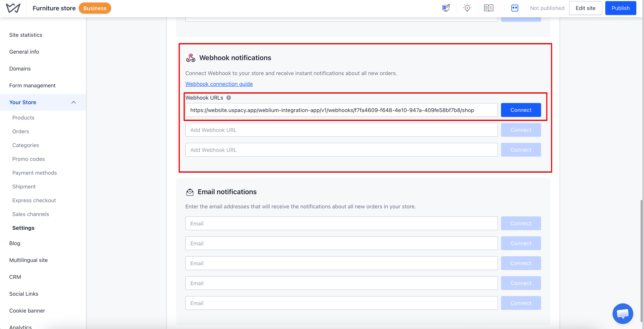This screenshot has height=329, width=644.
Task: Click the first Email input field
Action: 342,223
